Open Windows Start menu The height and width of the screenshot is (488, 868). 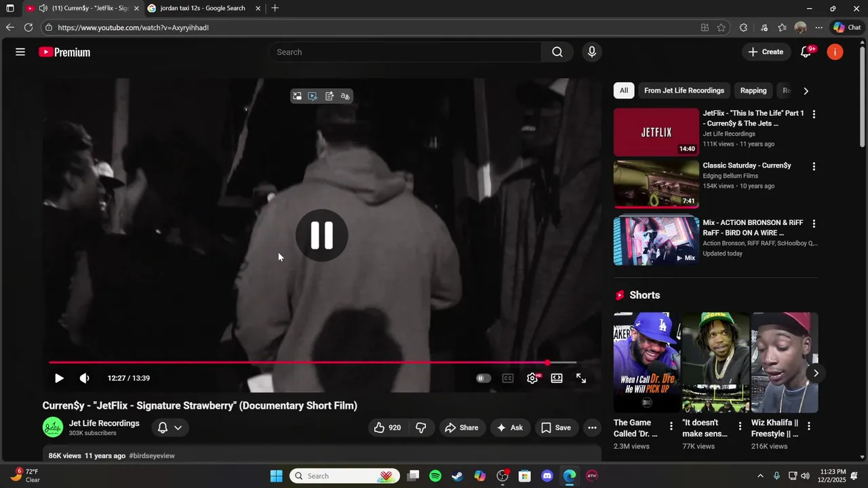click(x=276, y=476)
